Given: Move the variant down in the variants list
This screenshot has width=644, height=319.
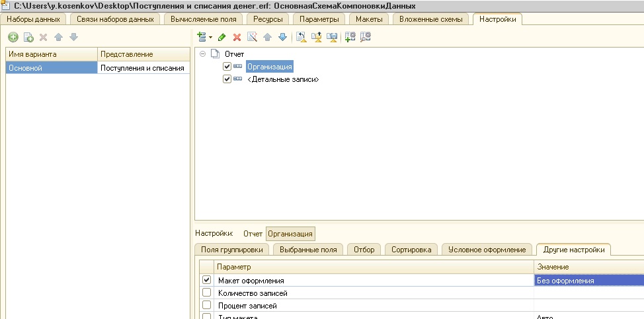Looking at the screenshot, I should tap(73, 37).
